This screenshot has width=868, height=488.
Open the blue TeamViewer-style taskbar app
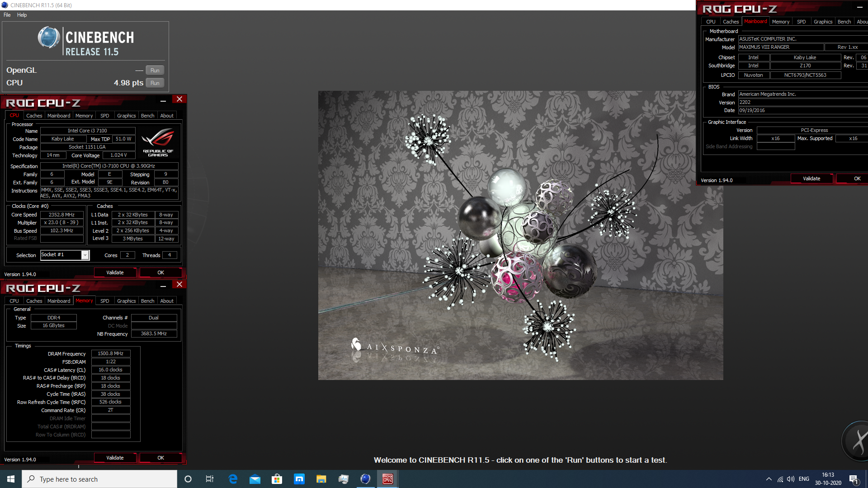pyautogui.click(x=299, y=479)
